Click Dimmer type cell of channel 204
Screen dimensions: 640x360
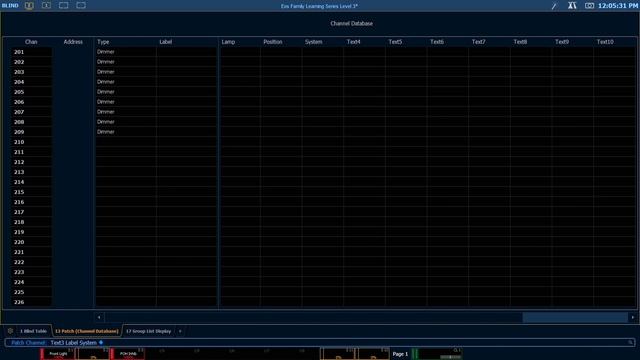(126, 82)
